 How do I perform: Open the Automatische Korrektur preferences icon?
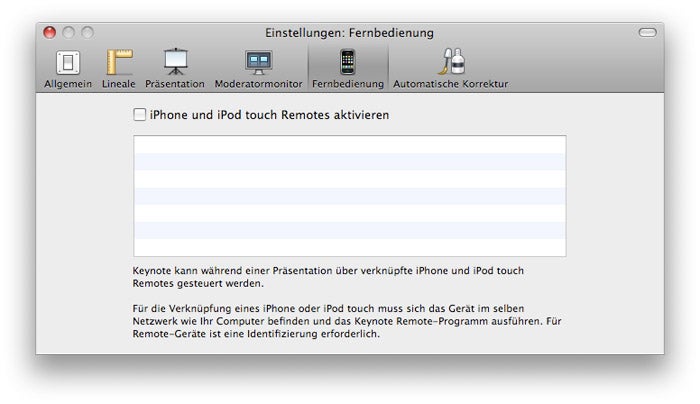(451, 61)
